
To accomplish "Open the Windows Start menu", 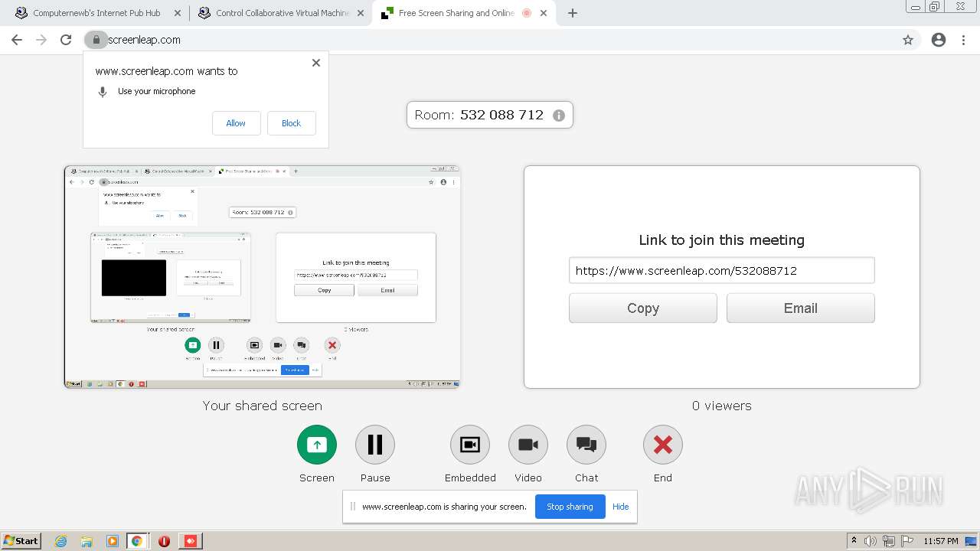I will click(x=21, y=540).
